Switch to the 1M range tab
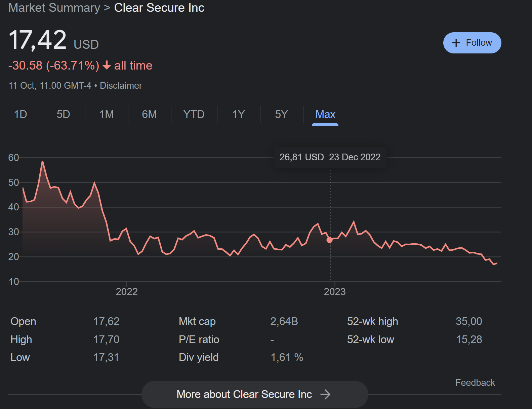The height and width of the screenshot is (409, 532). pyautogui.click(x=107, y=114)
